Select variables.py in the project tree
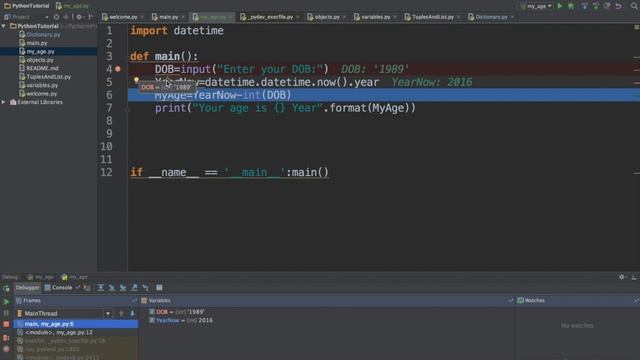 click(42, 85)
